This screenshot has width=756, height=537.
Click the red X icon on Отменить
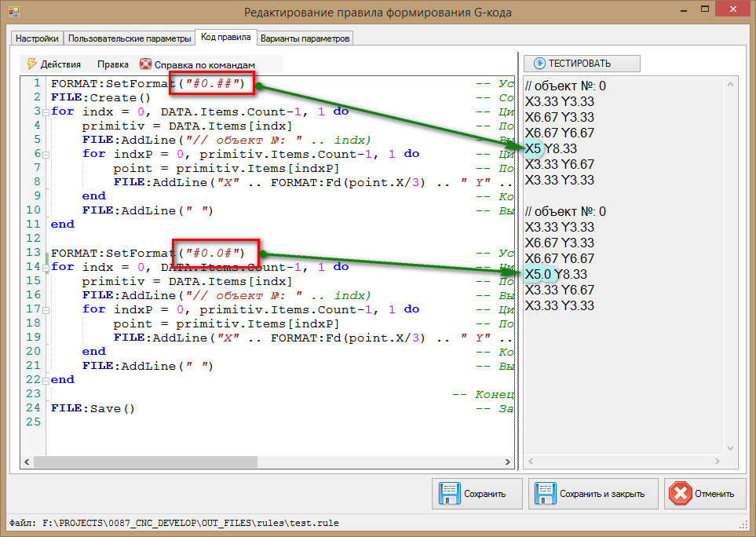(681, 494)
